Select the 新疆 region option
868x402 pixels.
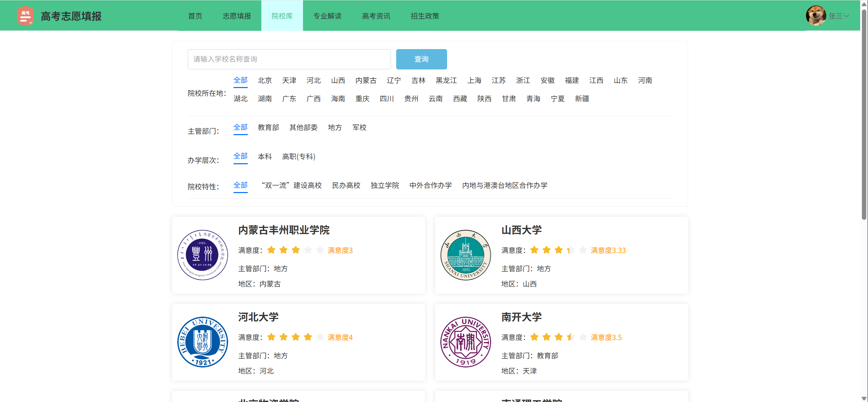click(582, 99)
